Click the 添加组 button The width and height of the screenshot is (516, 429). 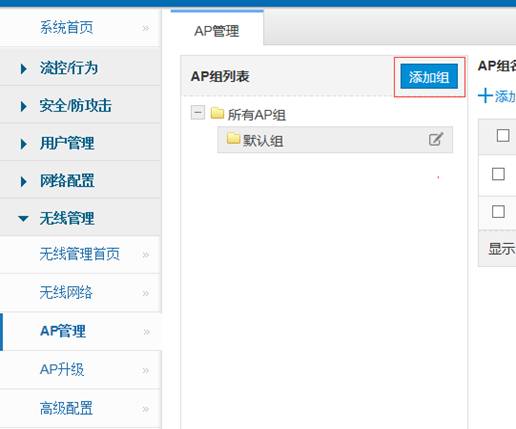coord(429,77)
